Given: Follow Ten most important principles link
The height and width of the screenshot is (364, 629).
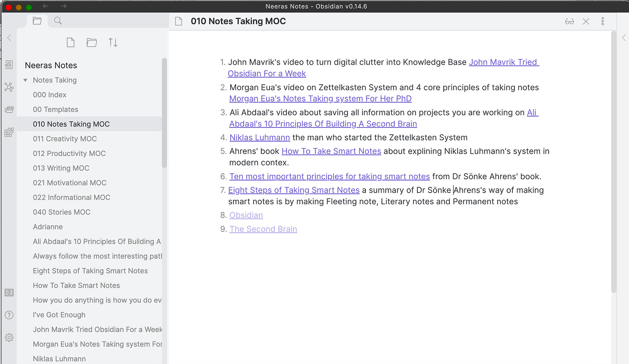Looking at the screenshot, I should 330,176.
